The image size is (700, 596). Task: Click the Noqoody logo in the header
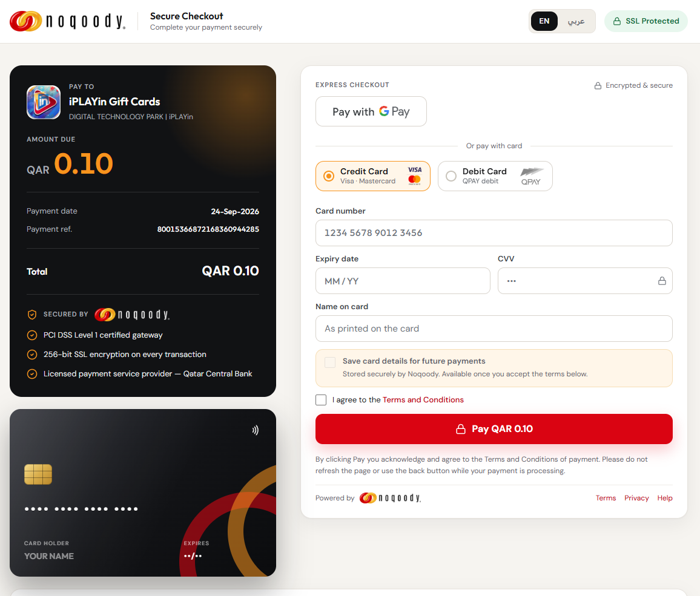pos(67,21)
